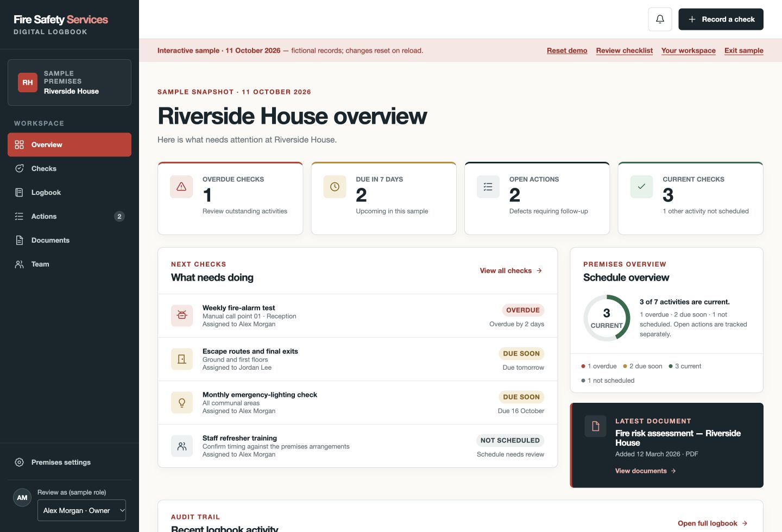Screen dimensions: 782x532
Task: Click View documents link
Action: pos(645,471)
